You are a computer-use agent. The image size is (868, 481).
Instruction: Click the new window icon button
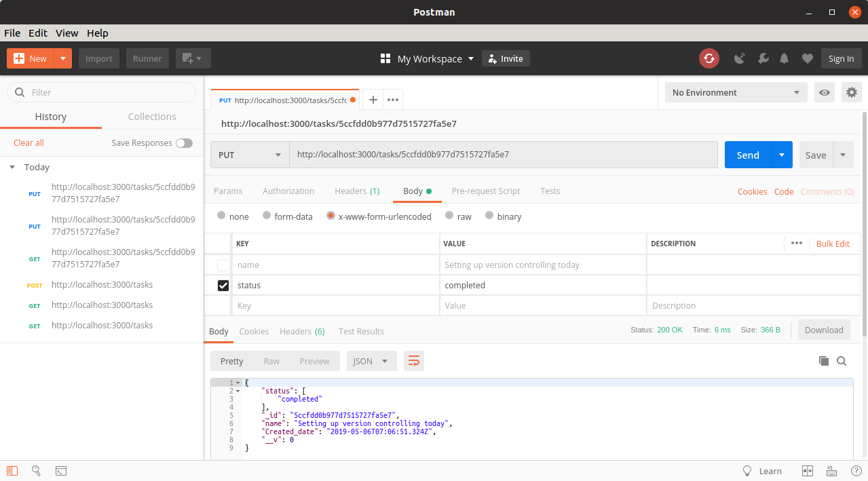pos(193,58)
